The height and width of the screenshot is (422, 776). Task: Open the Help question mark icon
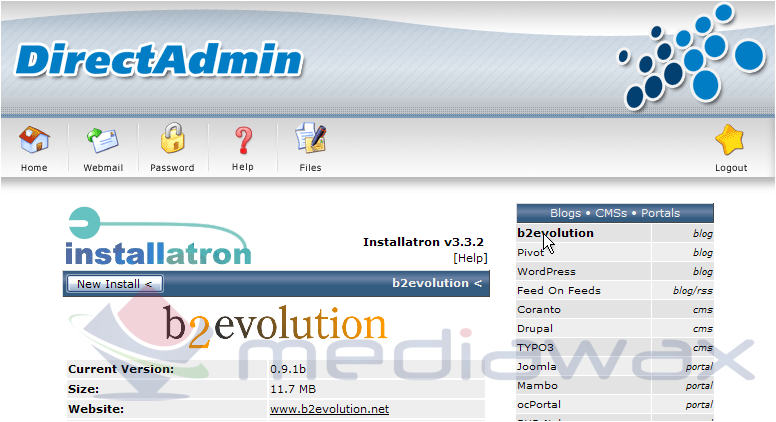243,140
